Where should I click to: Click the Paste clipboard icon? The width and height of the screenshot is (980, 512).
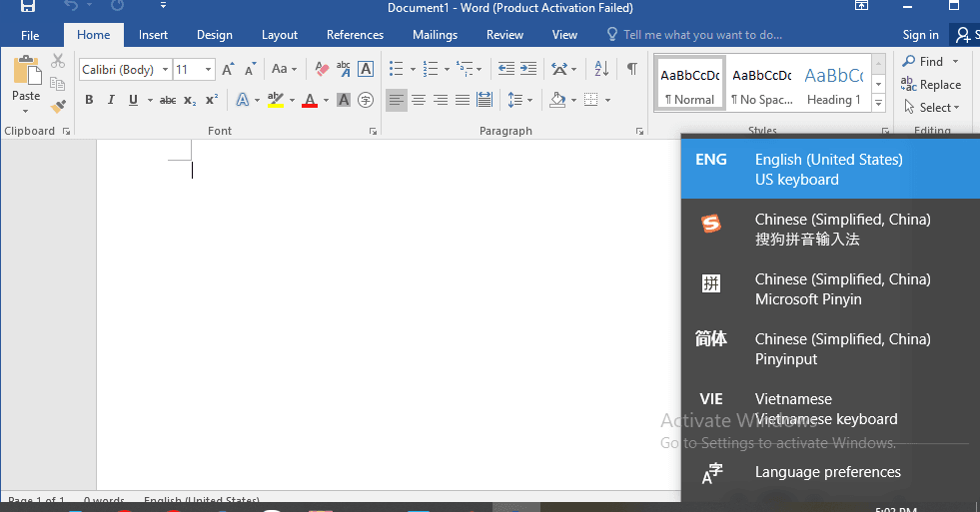[x=26, y=70]
